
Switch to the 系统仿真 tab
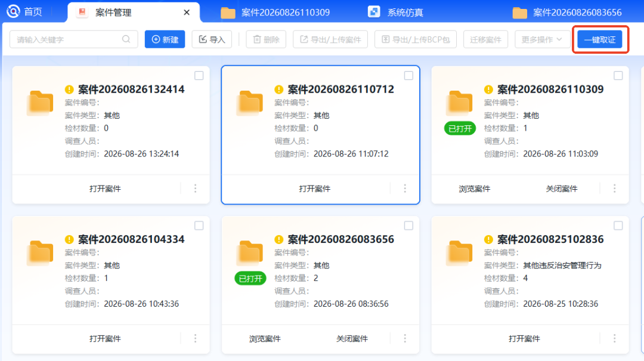(x=395, y=13)
